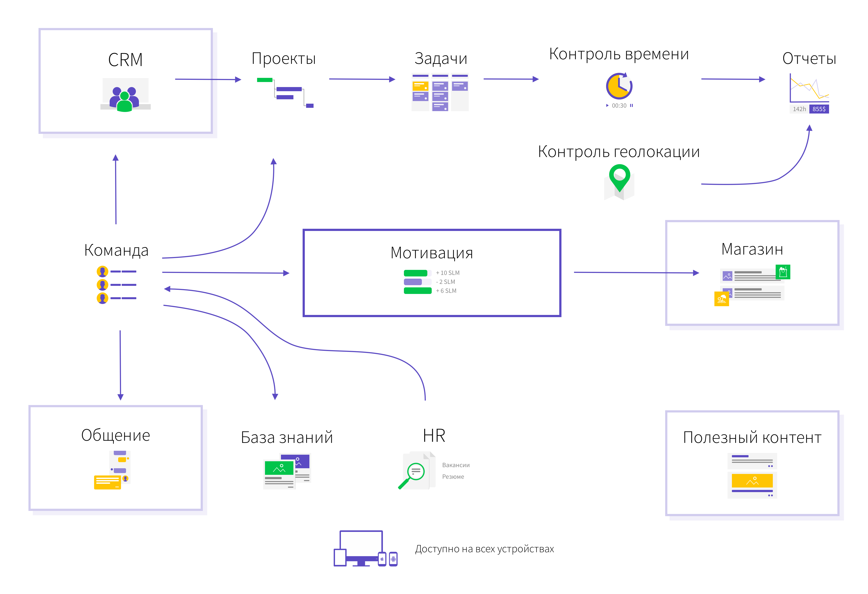Open the line chart icon under Отчеты
Screen dimensions: 868x594
809,88
